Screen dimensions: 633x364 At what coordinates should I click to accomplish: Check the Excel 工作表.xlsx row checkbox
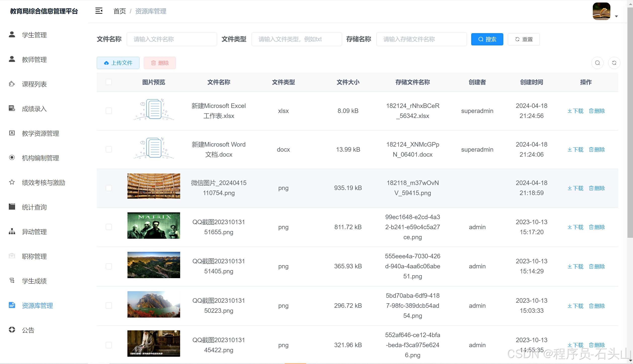pyautogui.click(x=109, y=111)
